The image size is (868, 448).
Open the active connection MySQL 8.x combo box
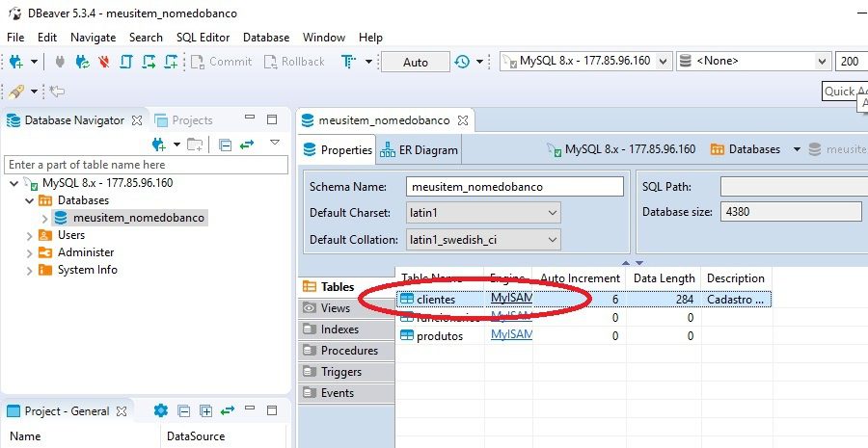coord(585,62)
